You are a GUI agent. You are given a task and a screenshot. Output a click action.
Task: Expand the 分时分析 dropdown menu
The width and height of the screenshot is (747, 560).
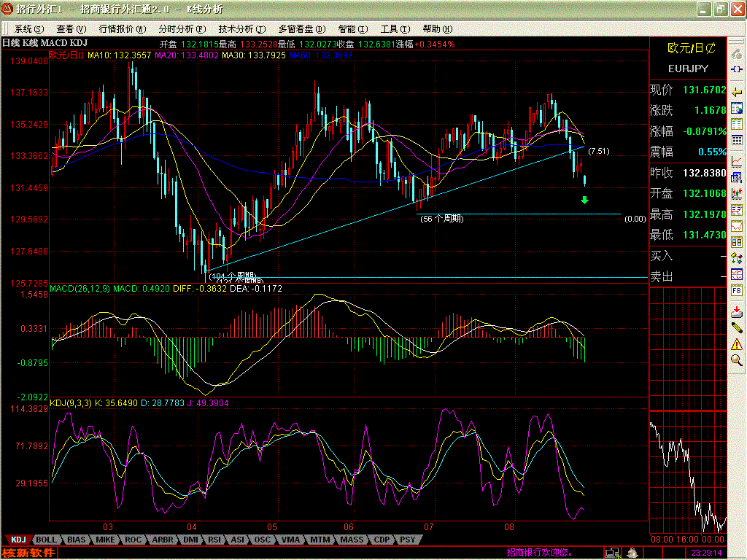[177, 29]
